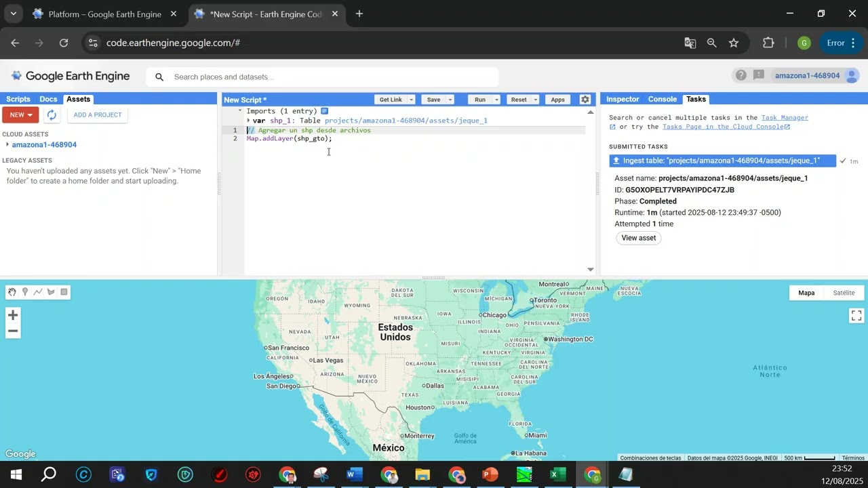Open the feedback icon in header
868x488 pixels.
759,75
